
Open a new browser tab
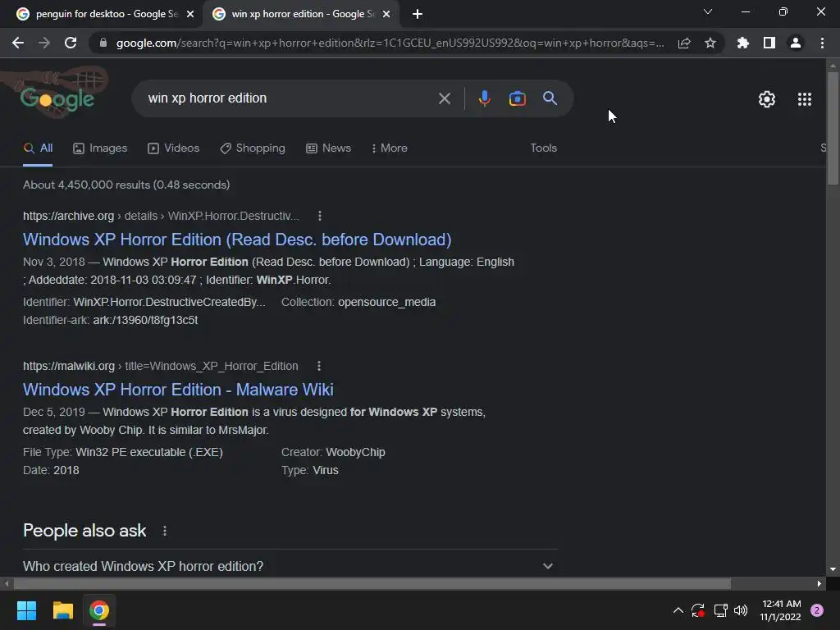coord(418,14)
